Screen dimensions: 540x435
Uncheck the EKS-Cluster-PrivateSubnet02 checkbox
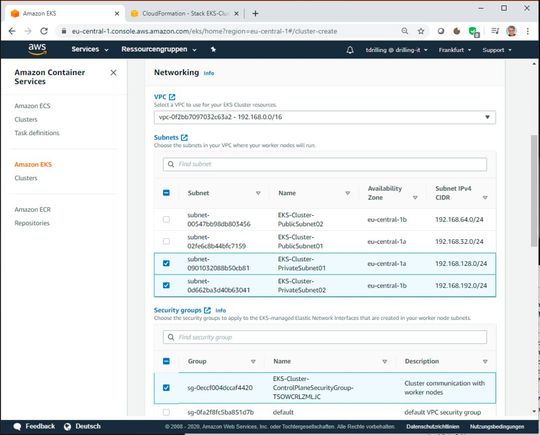(166, 286)
